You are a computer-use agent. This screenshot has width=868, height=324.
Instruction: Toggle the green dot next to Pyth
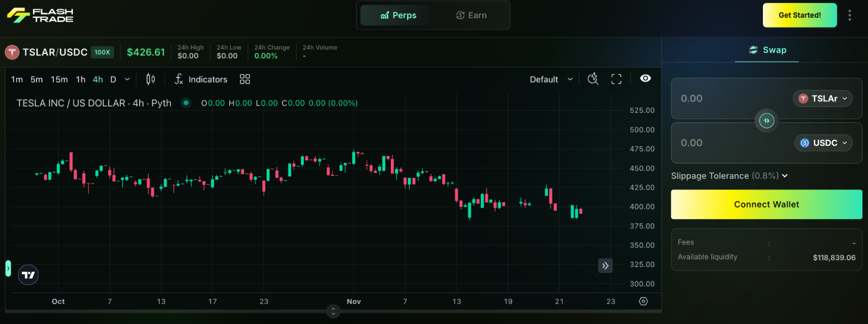click(186, 103)
